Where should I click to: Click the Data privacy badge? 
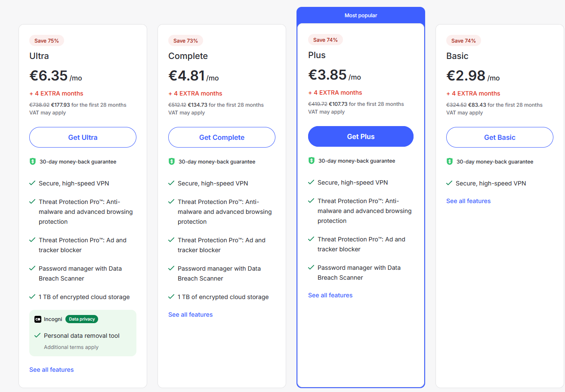[82, 319]
